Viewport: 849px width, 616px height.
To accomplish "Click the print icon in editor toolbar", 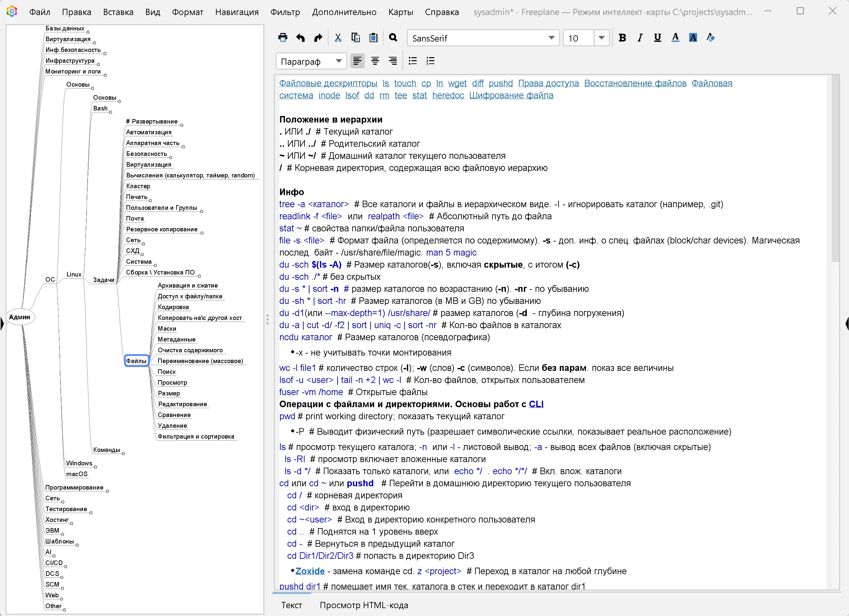I will coord(283,38).
